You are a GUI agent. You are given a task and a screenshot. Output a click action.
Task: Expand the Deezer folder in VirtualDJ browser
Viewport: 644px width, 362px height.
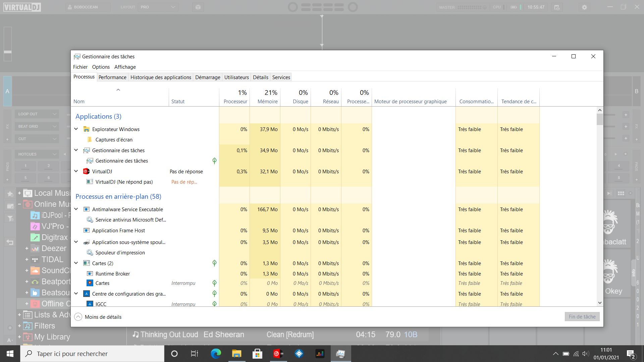(26, 248)
